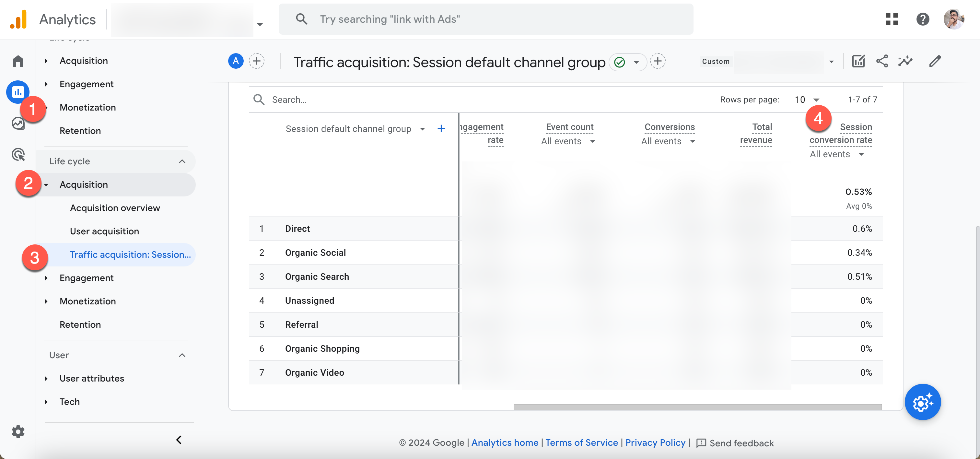Open the Admin gear icon
The image size is (980, 459).
(x=18, y=431)
